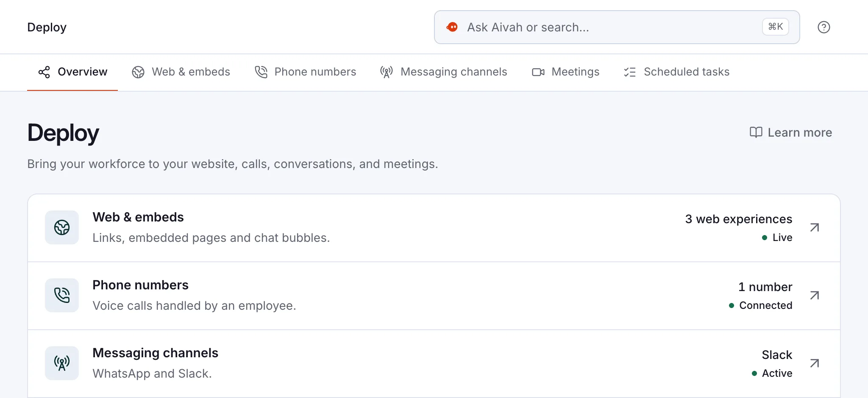Screen dimensions: 868x398
Task: Click the Scheduled tasks checklist icon
Action: click(x=630, y=72)
